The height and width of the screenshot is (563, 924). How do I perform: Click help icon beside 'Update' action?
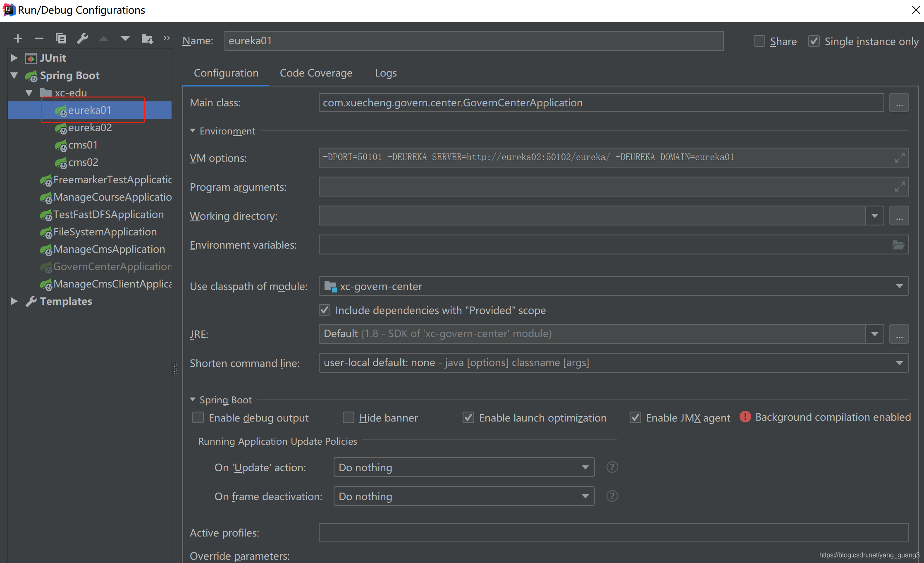612,467
